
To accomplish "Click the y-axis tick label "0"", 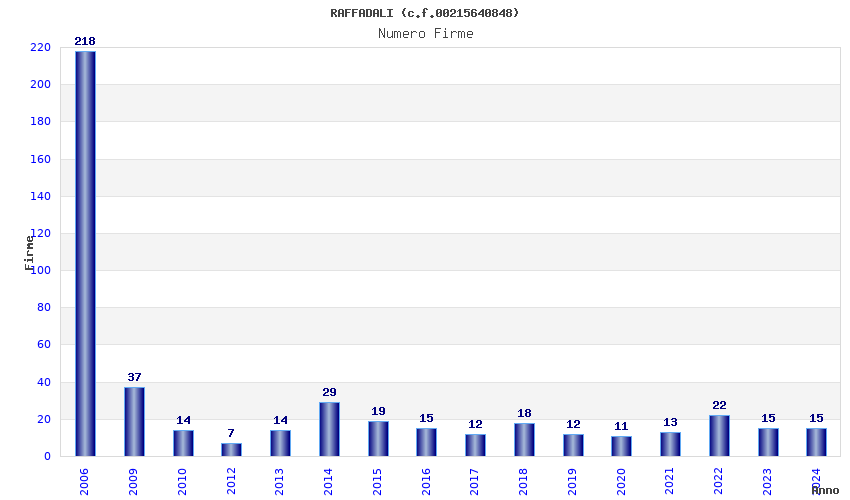I will pos(48,457).
